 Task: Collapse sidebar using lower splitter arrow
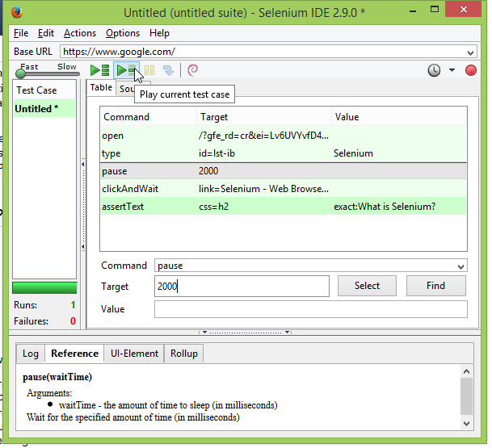coord(83,247)
